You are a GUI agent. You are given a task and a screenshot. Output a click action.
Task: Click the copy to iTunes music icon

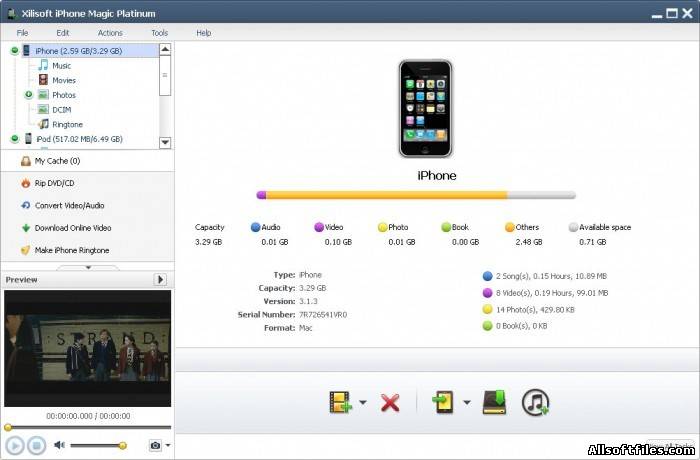point(535,402)
